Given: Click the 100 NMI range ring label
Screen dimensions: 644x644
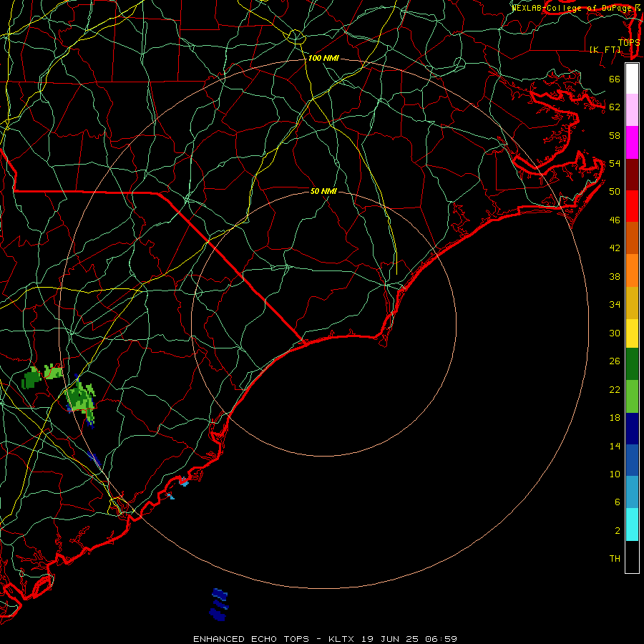Looking at the screenshot, I should tap(323, 59).
